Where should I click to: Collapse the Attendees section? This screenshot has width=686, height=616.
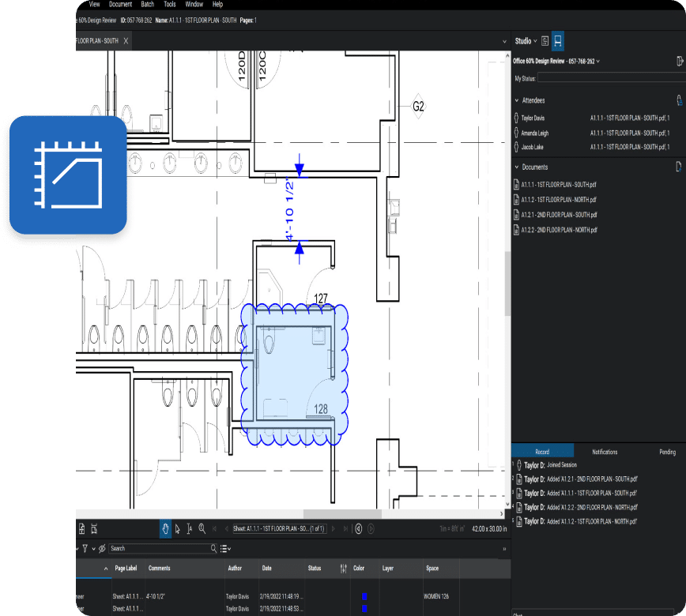[517, 100]
